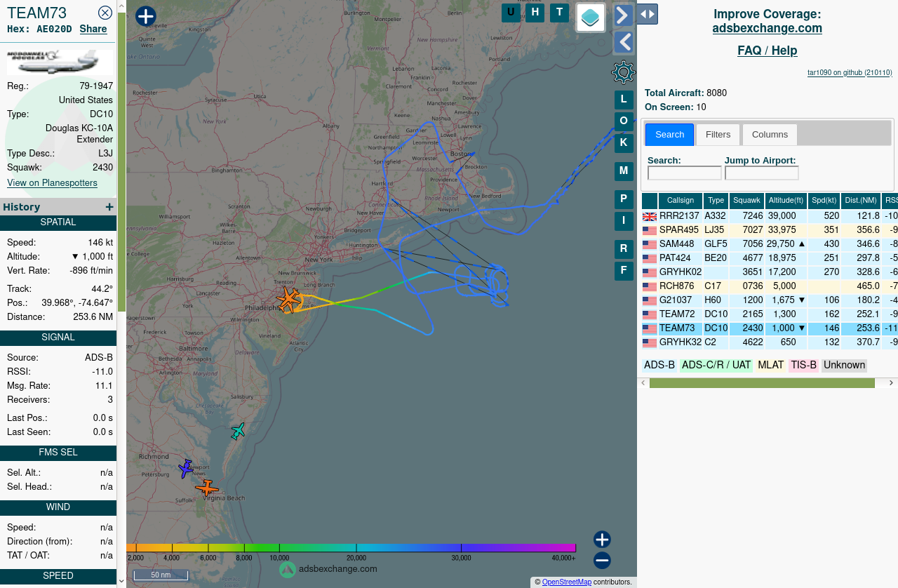Toggle the H map button
This screenshot has width=898, height=588.
click(x=535, y=12)
